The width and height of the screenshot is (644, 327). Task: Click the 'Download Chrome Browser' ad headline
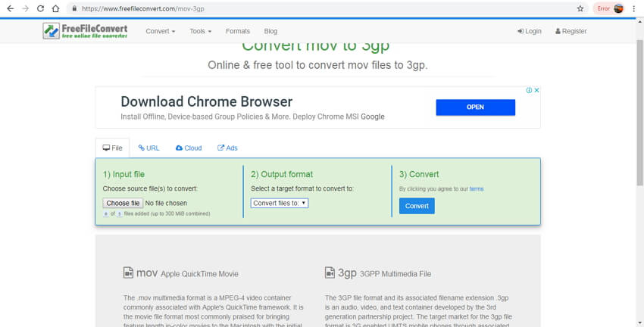pos(207,101)
